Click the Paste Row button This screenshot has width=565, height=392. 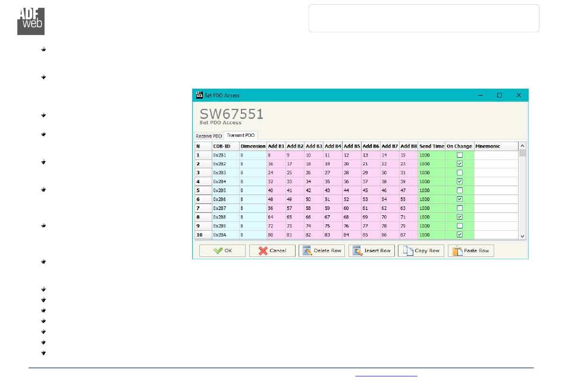pyautogui.click(x=470, y=250)
